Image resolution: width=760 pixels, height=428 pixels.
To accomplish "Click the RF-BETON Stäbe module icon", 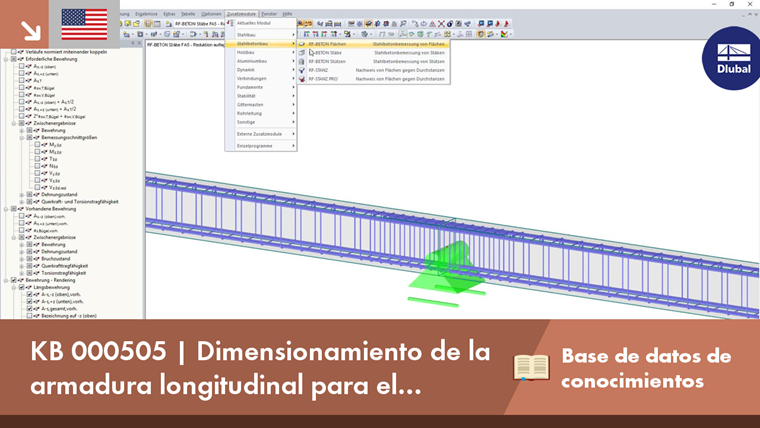I will (x=302, y=53).
